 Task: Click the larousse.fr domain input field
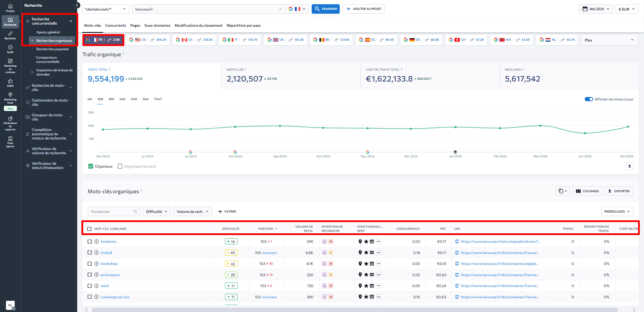[x=205, y=9]
